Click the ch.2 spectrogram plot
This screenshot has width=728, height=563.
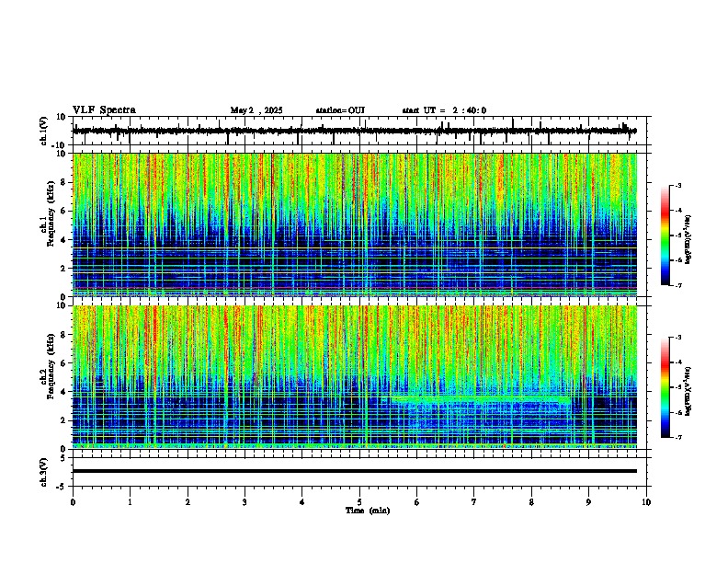(355, 377)
